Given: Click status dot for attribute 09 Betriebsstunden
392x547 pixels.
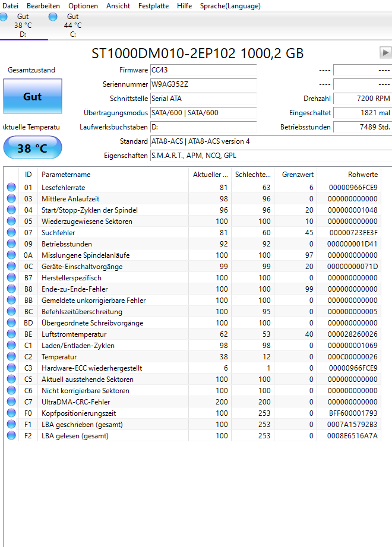Looking at the screenshot, I should 11,244.
